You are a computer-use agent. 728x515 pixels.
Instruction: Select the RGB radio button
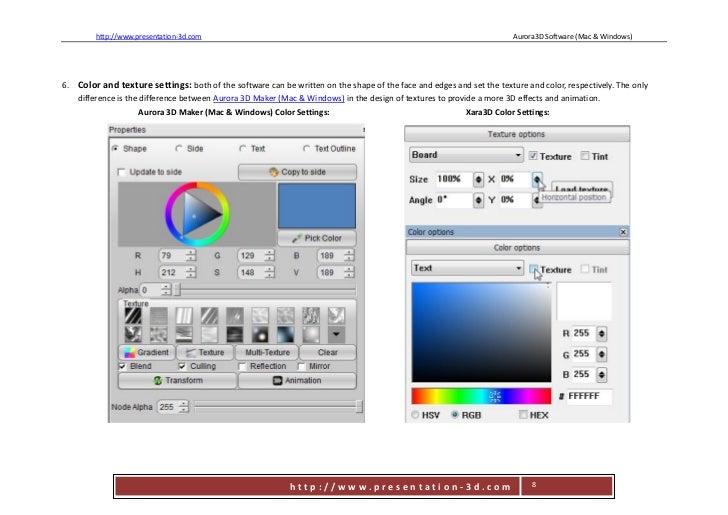(455, 415)
